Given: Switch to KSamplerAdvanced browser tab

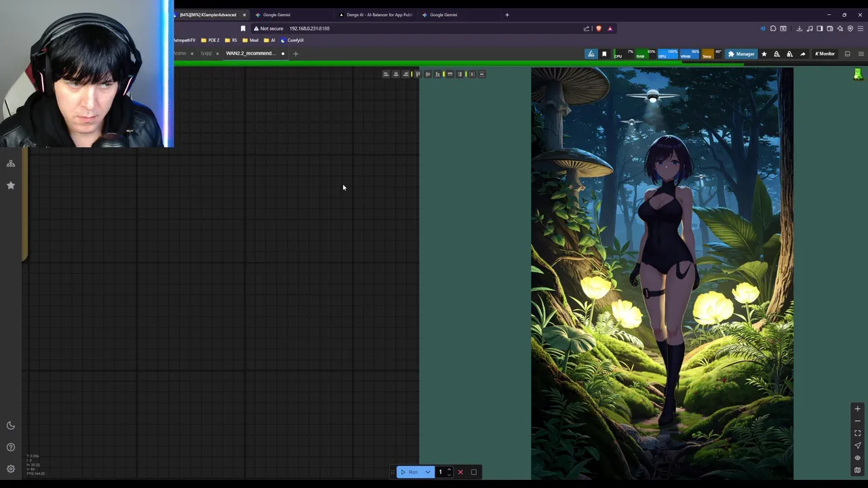Looking at the screenshot, I should pyautogui.click(x=208, y=15).
